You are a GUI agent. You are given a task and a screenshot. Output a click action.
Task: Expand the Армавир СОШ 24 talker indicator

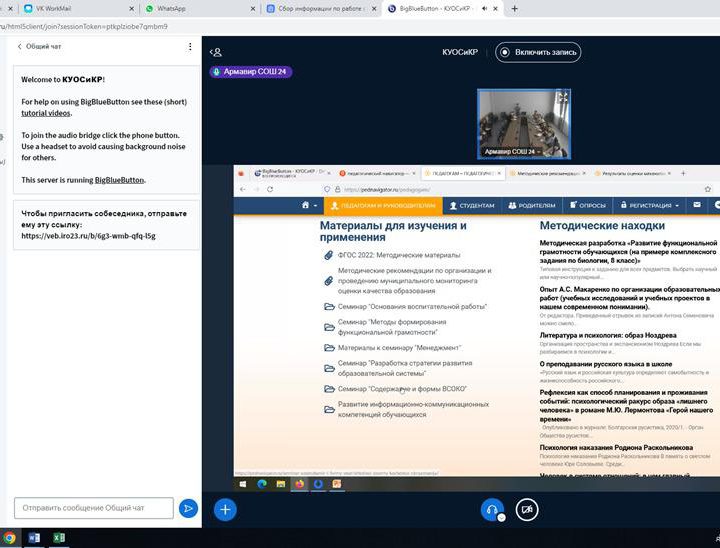coord(249,72)
